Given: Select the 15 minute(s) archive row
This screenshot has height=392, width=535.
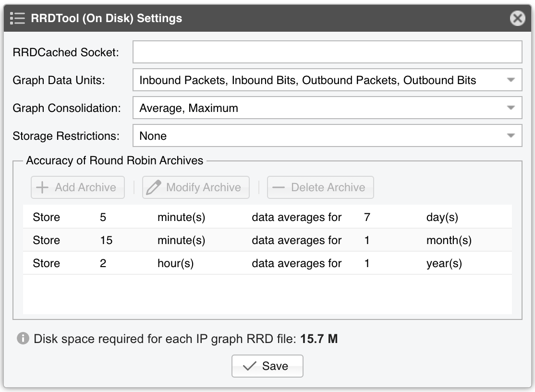Looking at the screenshot, I should tap(267, 240).
